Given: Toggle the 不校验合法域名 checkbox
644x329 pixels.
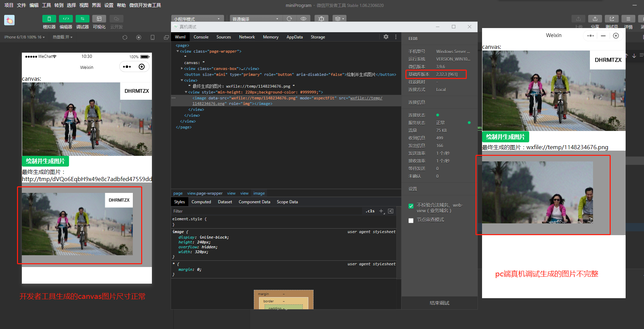Looking at the screenshot, I should (411, 206).
